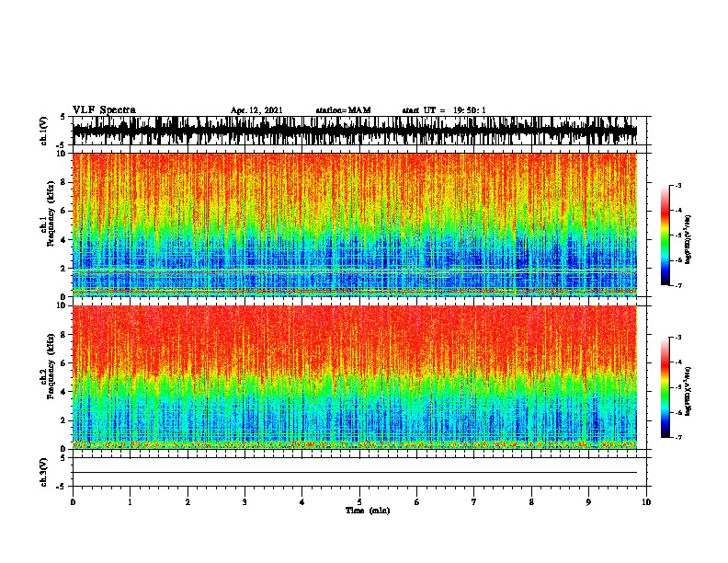Viewport: 728px width, 563px height.
Task: Click the "start UT = 19:50:1" text
Action: point(444,110)
